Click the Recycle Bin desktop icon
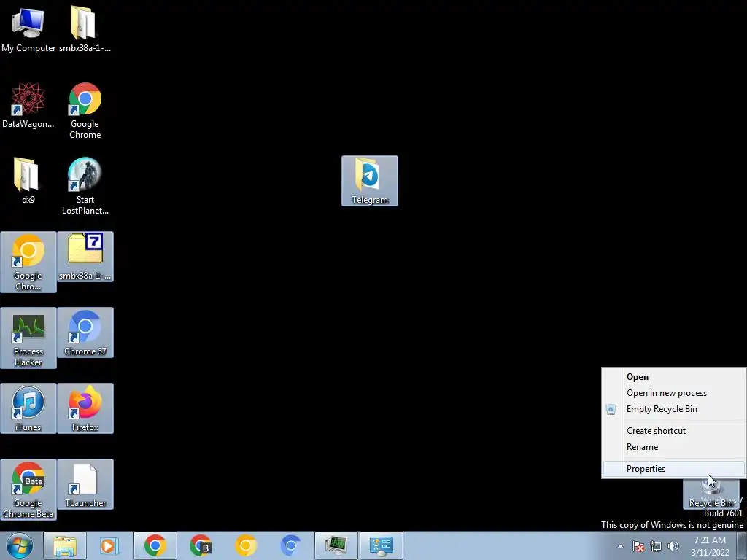 (x=711, y=494)
